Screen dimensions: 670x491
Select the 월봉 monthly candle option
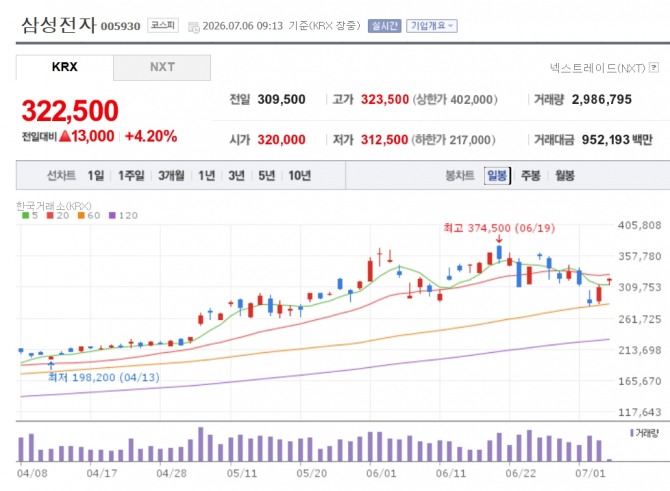(x=564, y=176)
